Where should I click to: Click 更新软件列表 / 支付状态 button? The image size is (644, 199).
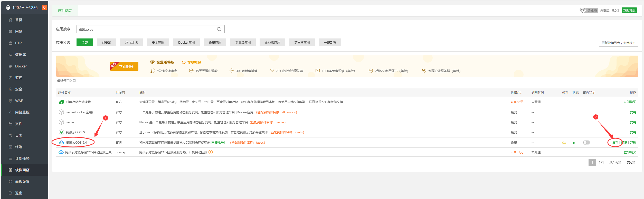618,43
